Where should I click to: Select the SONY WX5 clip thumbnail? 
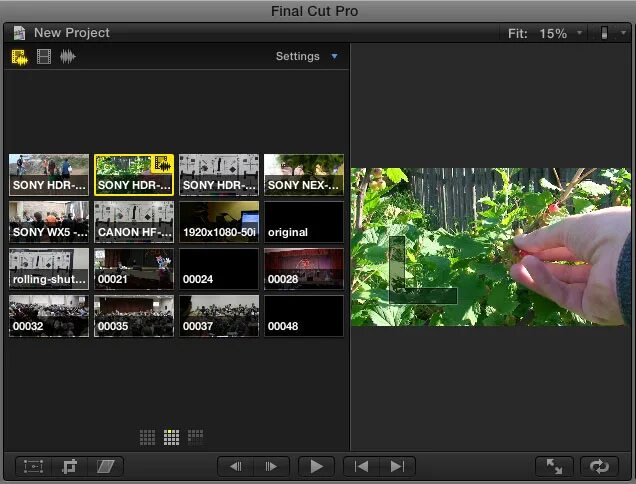(x=49, y=222)
